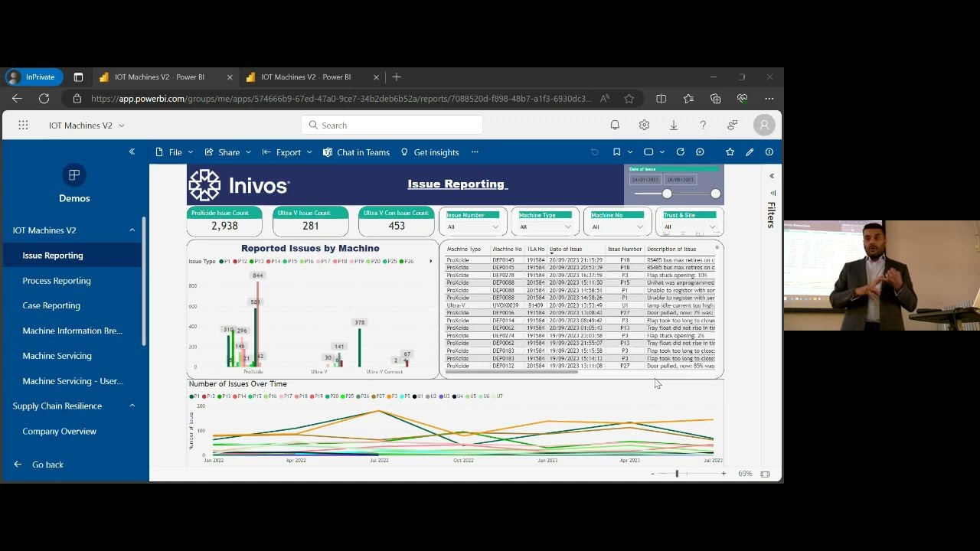The width and height of the screenshot is (980, 551).
Task: Add report to Favorites star
Action: [730, 152]
